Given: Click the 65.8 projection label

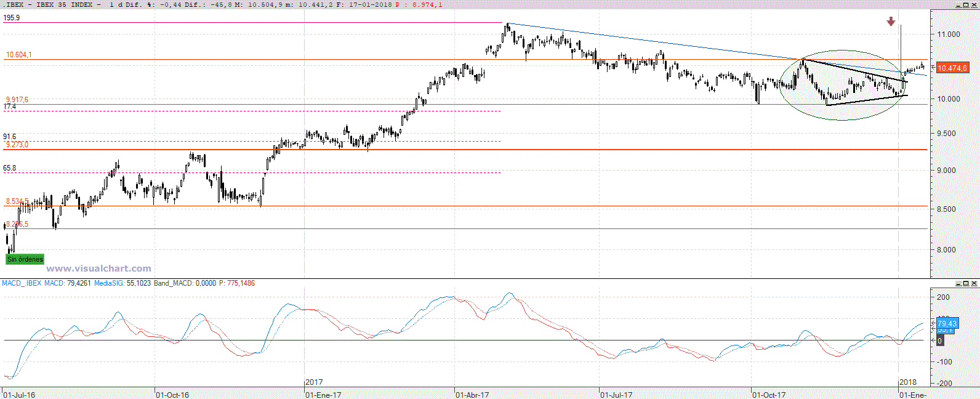Looking at the screenshot, I should [x=10, y=168].
